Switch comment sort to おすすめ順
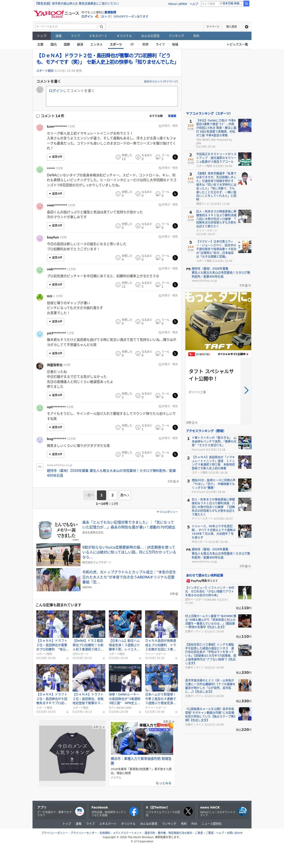 coord(156,116)
